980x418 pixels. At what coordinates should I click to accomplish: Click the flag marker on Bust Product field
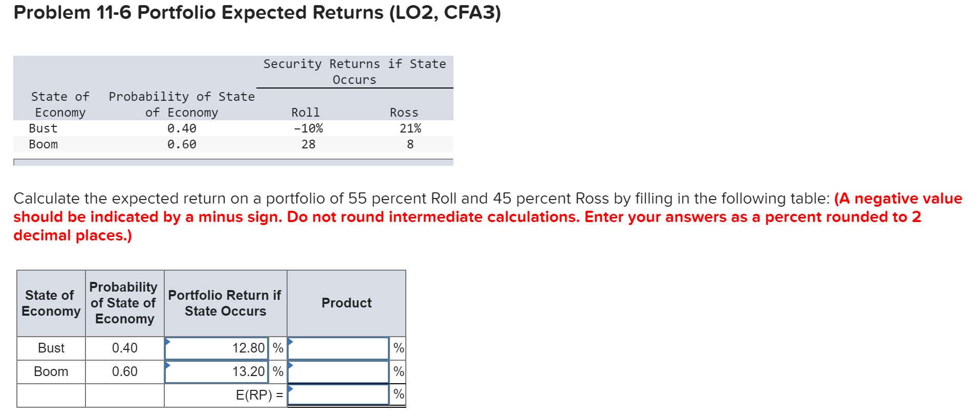(x=292, y=342)
